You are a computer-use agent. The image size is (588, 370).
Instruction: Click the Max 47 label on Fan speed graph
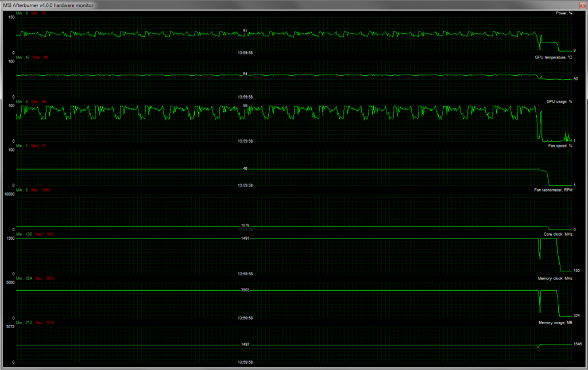40,146
